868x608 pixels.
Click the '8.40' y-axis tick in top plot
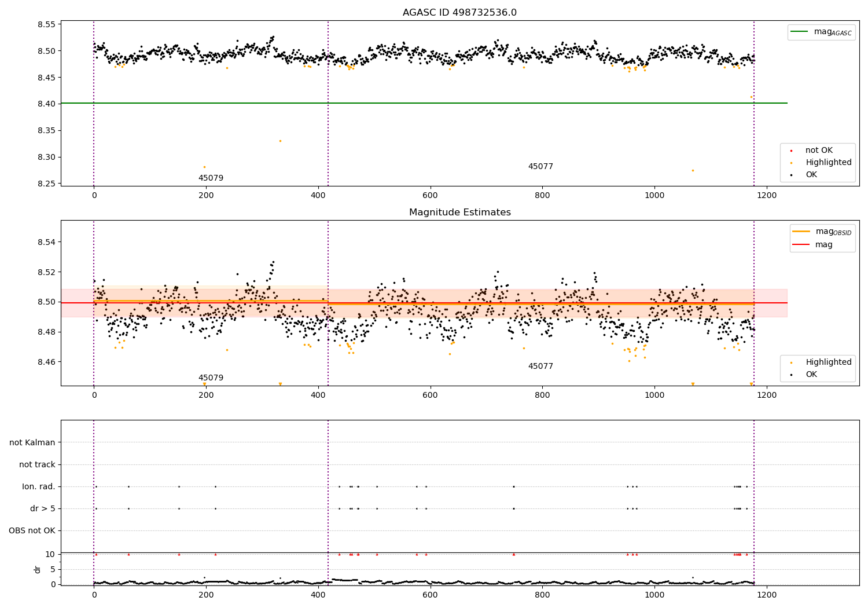[x=46, y=104]
